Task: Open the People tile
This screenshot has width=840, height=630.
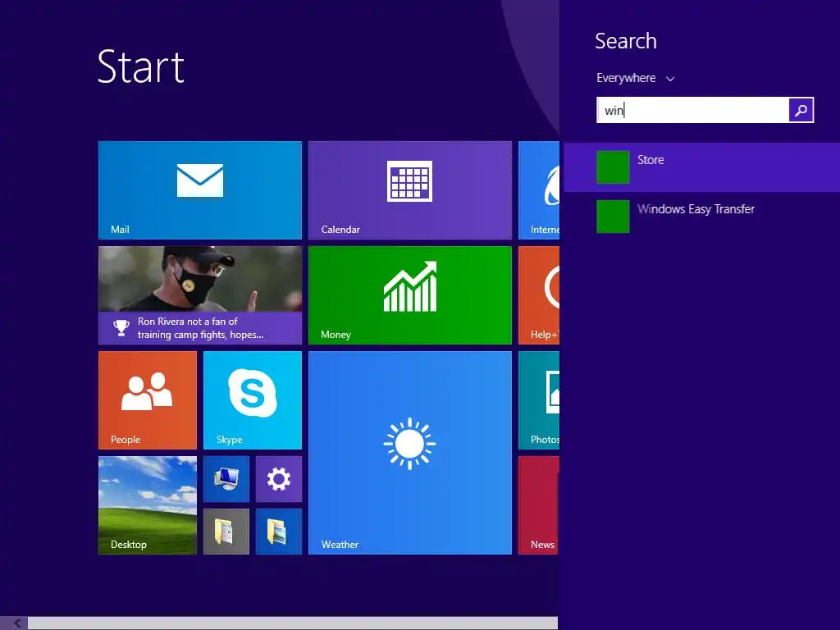Action: (x=148, y=400)
